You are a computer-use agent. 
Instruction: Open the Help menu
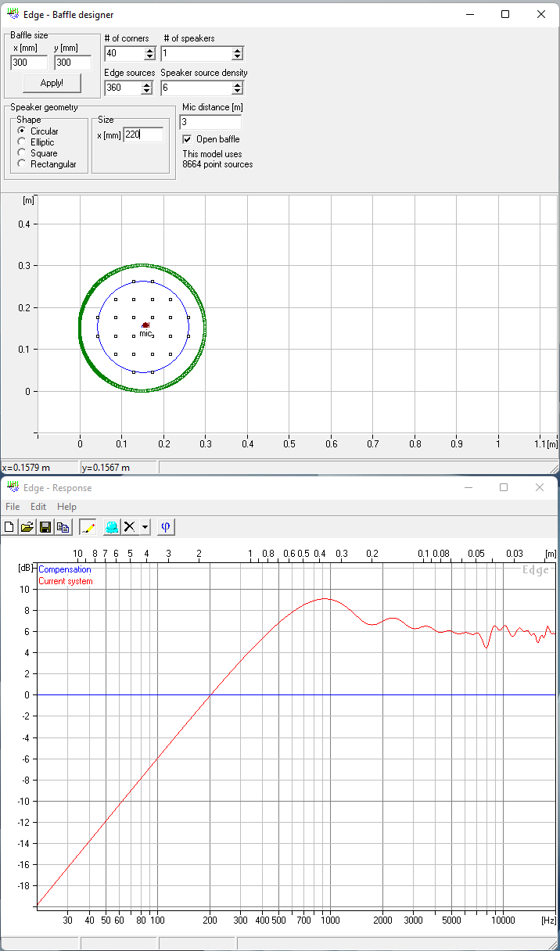pyautogui.click(x=66, y=507)
